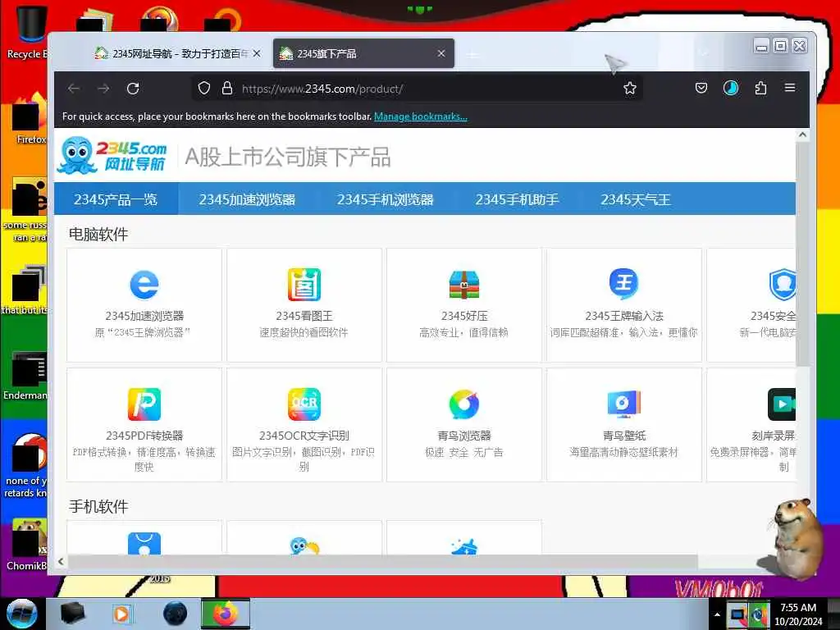Open the shield tracking protection icon

[204, 89]
